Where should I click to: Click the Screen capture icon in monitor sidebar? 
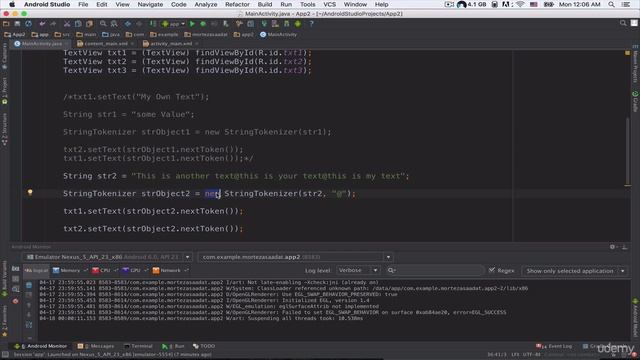tap(16, 269)
